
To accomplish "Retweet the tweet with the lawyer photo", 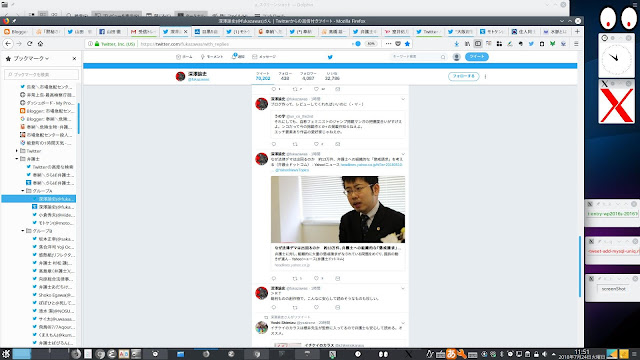I will (x=295, y=279).
